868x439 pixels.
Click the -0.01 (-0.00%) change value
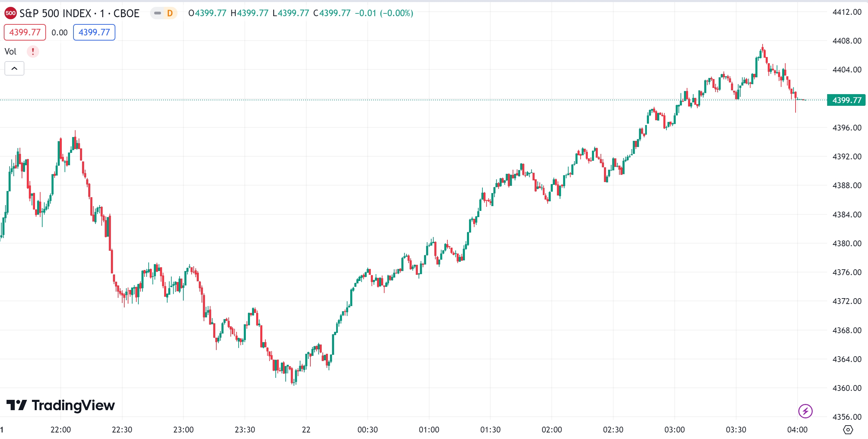pos(384,13)
